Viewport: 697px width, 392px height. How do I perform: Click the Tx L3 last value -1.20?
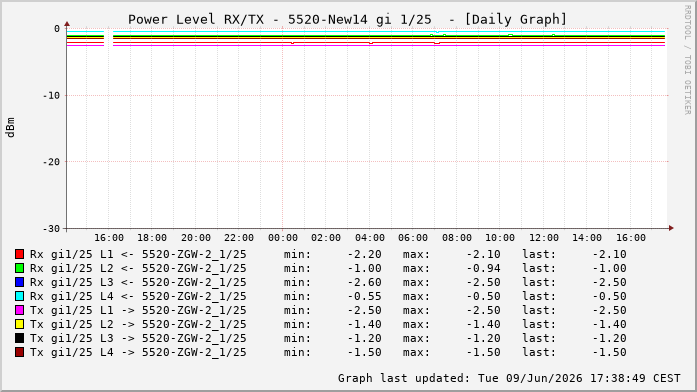point(609,338)
